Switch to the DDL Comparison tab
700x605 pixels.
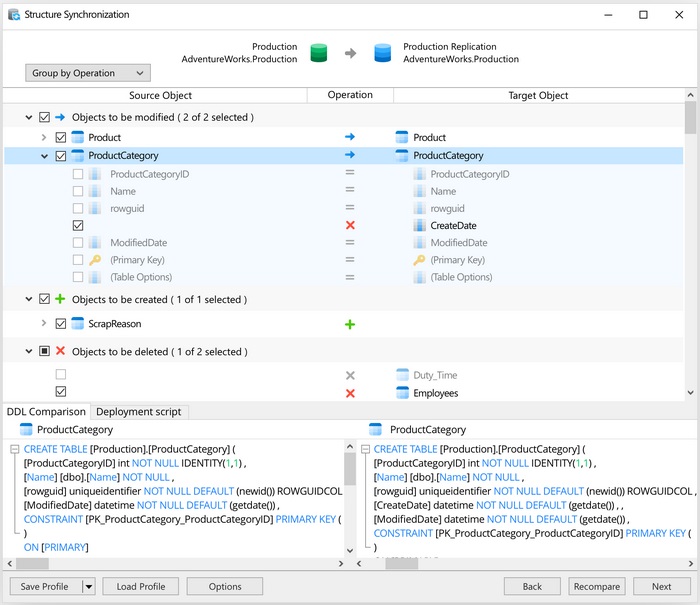pyautogui.click(x=46, y=412)
